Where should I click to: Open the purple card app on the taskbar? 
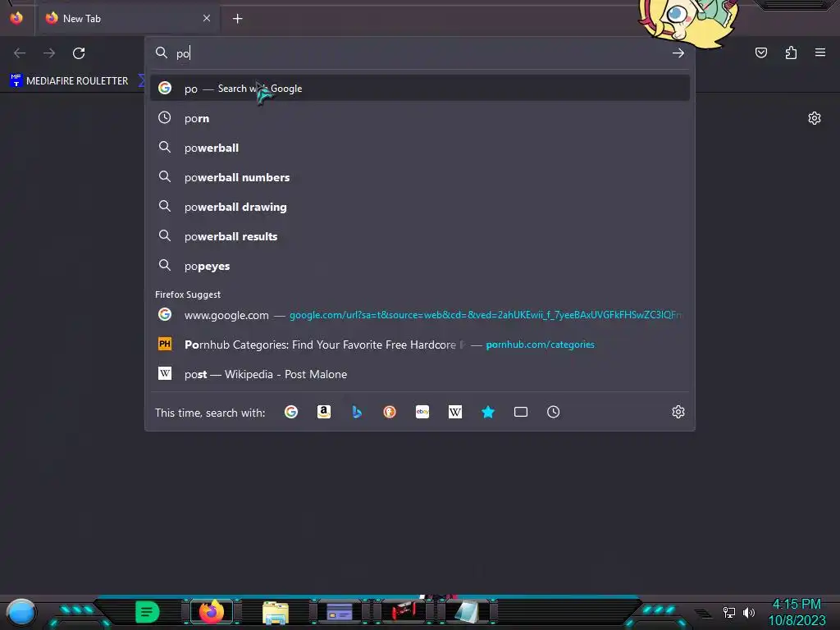[x=340, y=612]
